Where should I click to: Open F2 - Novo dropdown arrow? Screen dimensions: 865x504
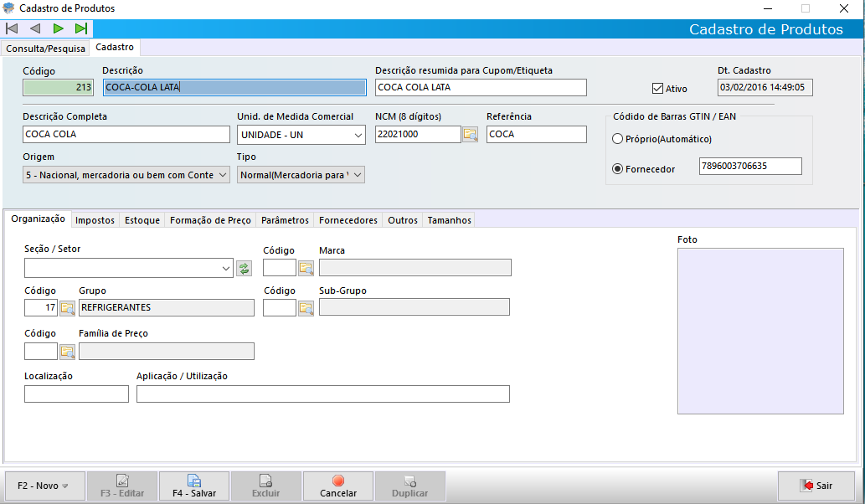65,486
